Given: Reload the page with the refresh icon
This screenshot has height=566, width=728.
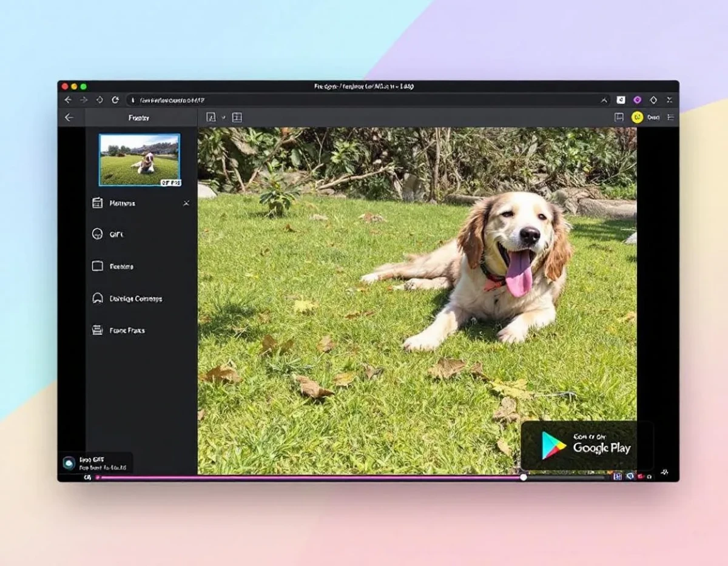Looking at the screenshot, I should pyautogui.click(x=115, y=99).
